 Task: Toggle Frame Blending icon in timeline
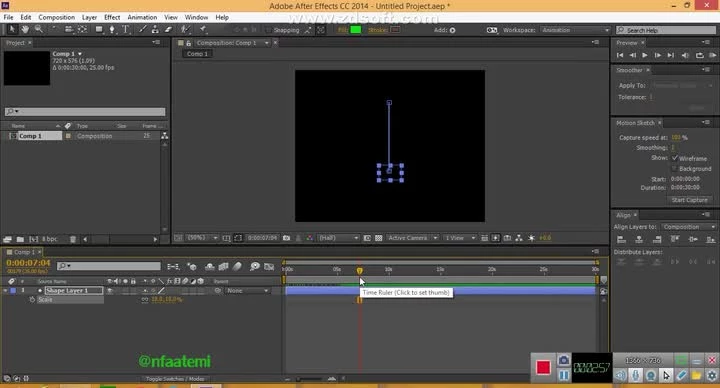224,266
